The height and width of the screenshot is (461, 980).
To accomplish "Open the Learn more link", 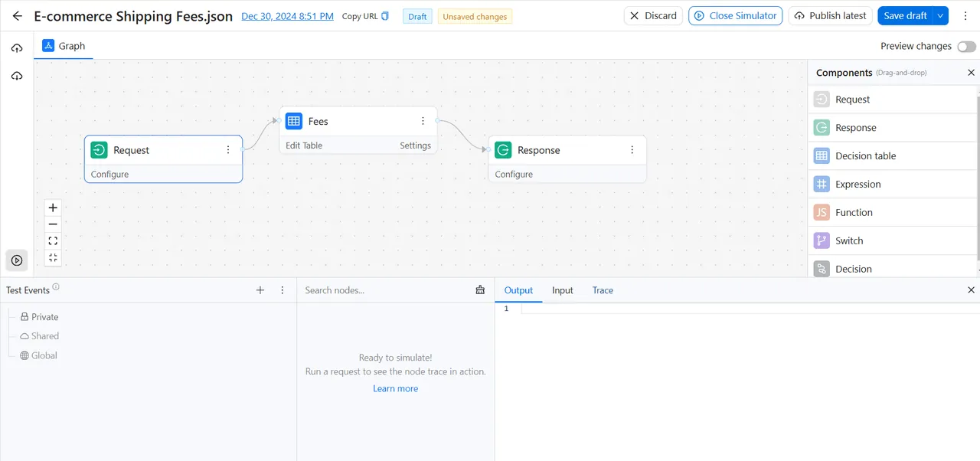I will click(x=395, y=389).
